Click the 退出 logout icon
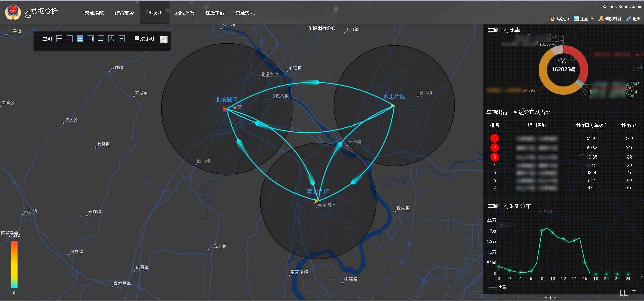The height and width of the screenshot is (301, 644). tap(629, 19)
